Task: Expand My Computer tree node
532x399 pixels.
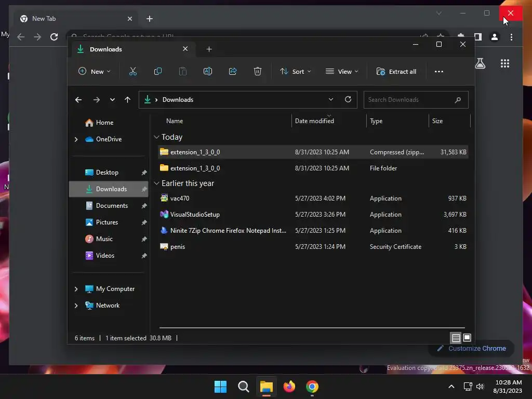Action: point(76,289)
